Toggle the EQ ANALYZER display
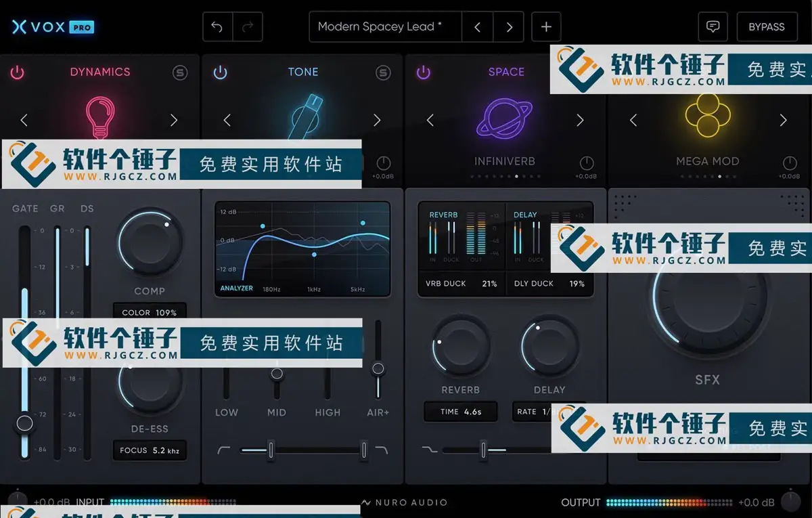Viewport: 812px width, 518px height. (237, 288)
